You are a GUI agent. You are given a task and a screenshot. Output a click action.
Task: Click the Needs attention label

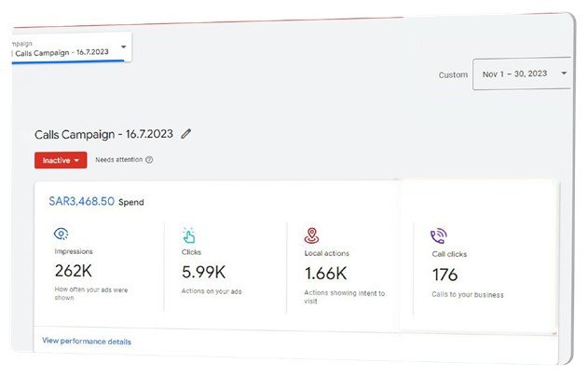[x=119, y=160]
